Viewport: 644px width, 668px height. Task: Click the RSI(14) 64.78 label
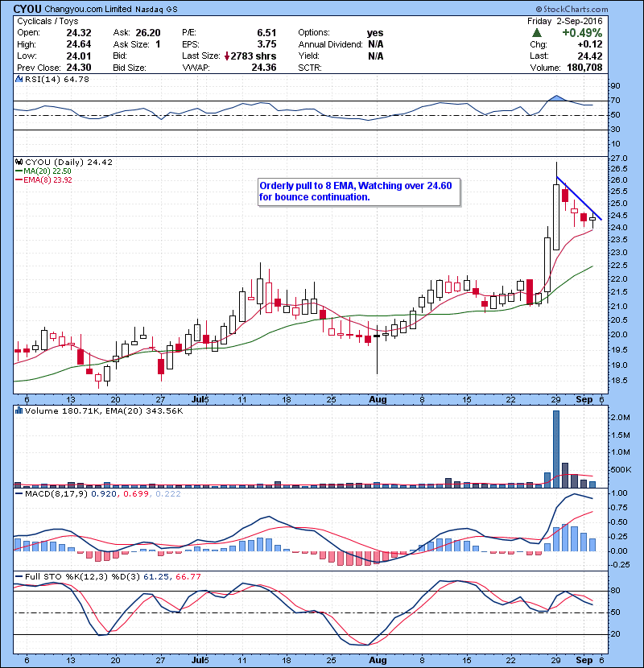57,79
